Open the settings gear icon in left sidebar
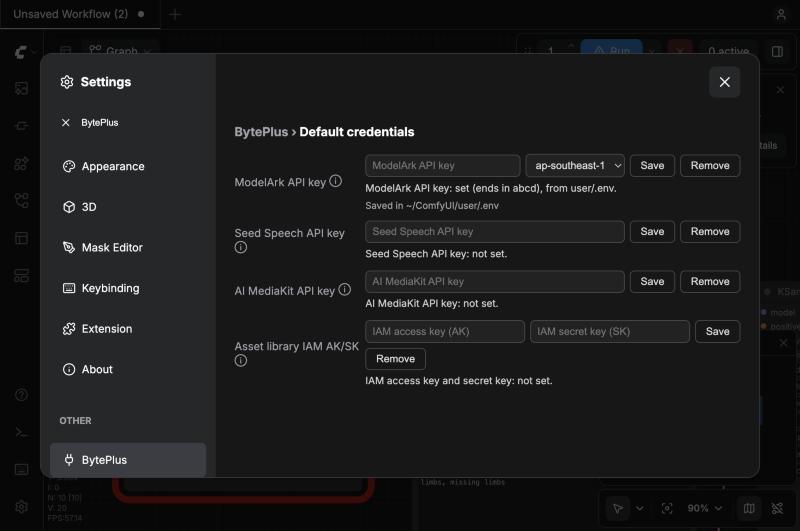 click(21, 507)
